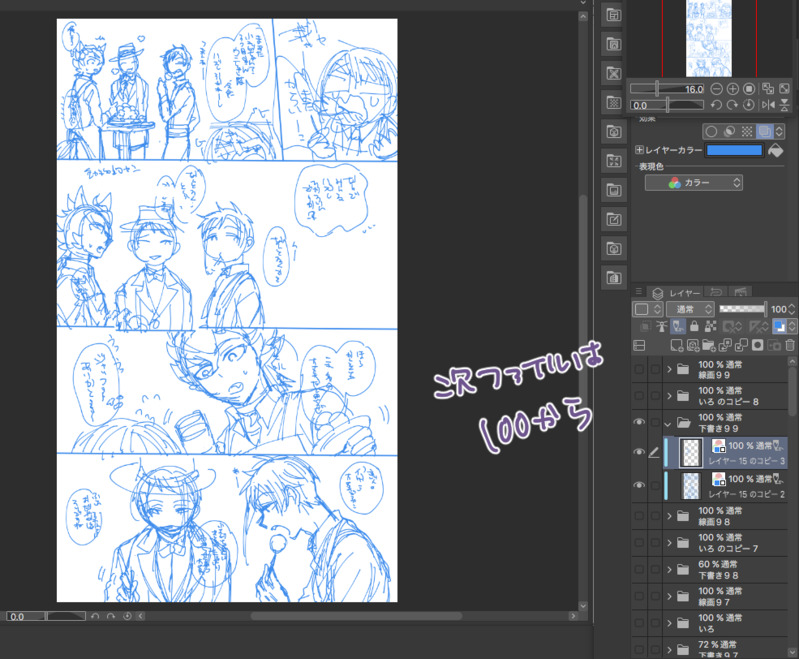Expand the レイヤーカラー plus box
The height and width of the screenshot is (659, 799).
tap(639, 150)
